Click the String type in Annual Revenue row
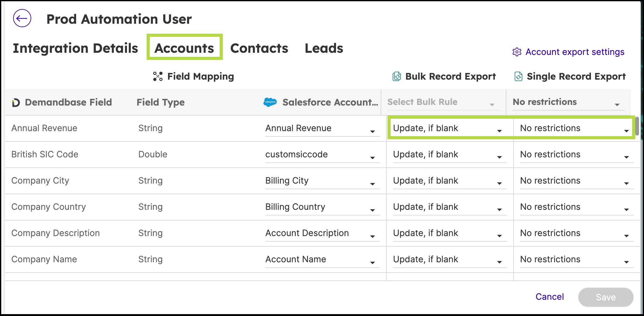 [x=150, y=128]
